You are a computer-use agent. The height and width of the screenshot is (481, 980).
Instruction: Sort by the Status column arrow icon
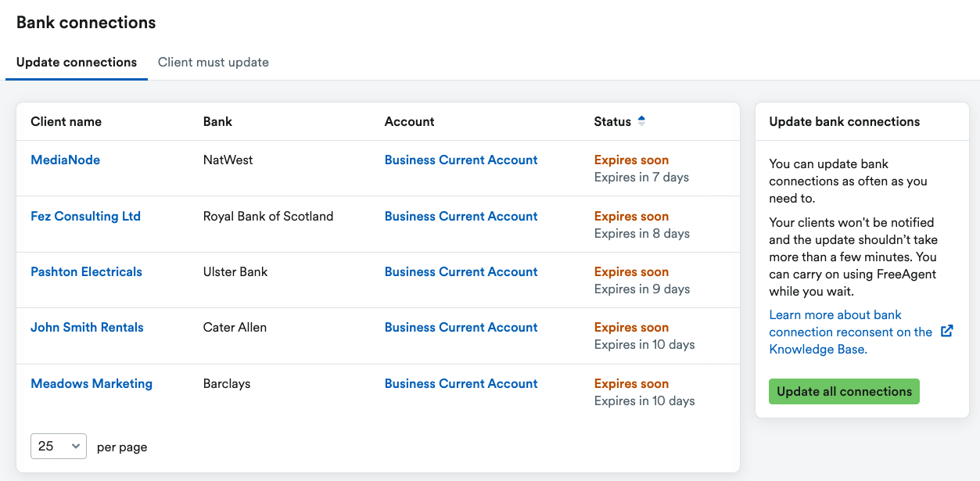[641, 121]
